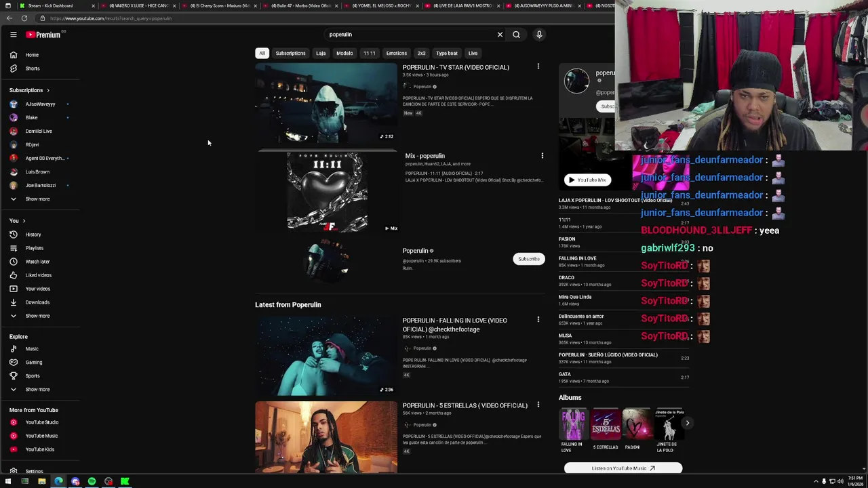Click the browser reload button
Image resolution: width=868 pixels, height=488 pixels.
(x=24, y=18)
